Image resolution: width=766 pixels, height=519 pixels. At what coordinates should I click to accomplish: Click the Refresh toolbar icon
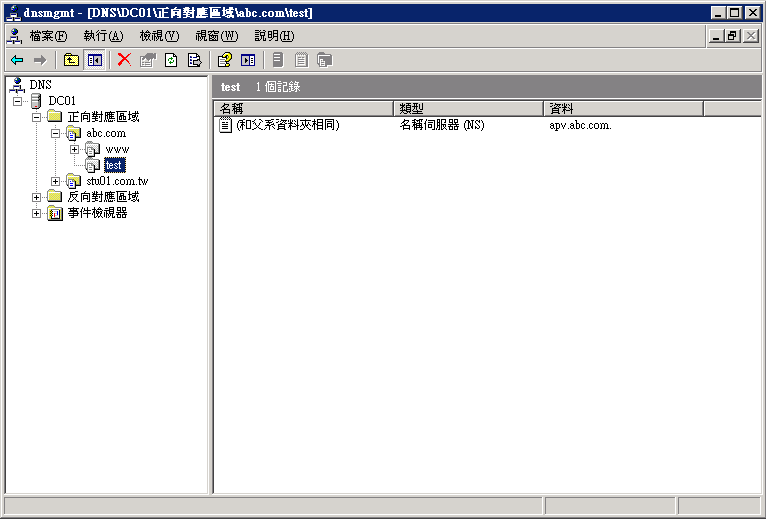point(171,60)
